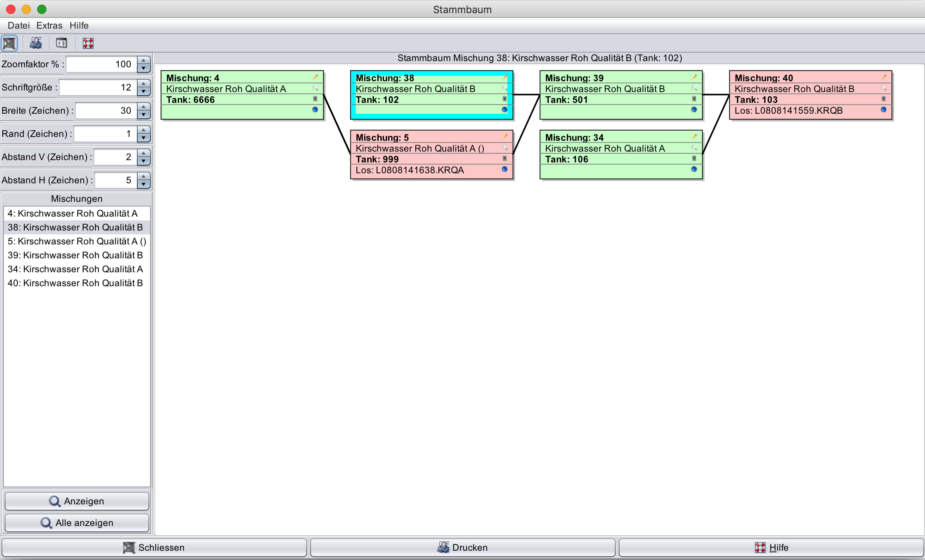The width and height of the screenshot is (925, 560).
Task: Open the Datei menu
Action: click(x=19, y=26)
